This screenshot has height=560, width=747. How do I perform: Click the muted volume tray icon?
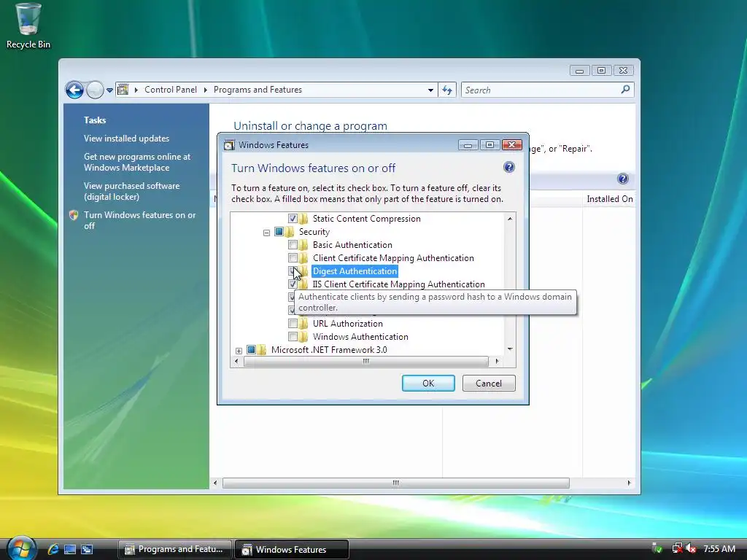coord(691,548)
